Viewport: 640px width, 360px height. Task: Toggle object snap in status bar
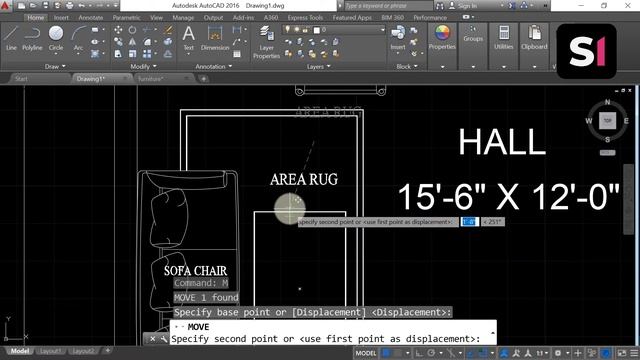[483, 353]
